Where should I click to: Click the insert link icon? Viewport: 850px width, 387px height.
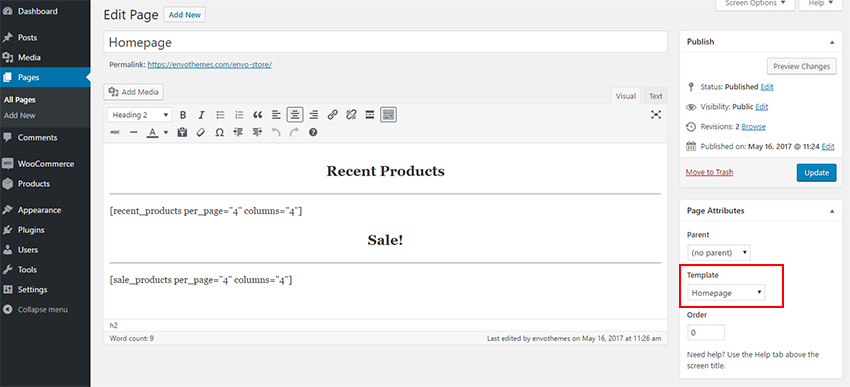click(332, 115)
